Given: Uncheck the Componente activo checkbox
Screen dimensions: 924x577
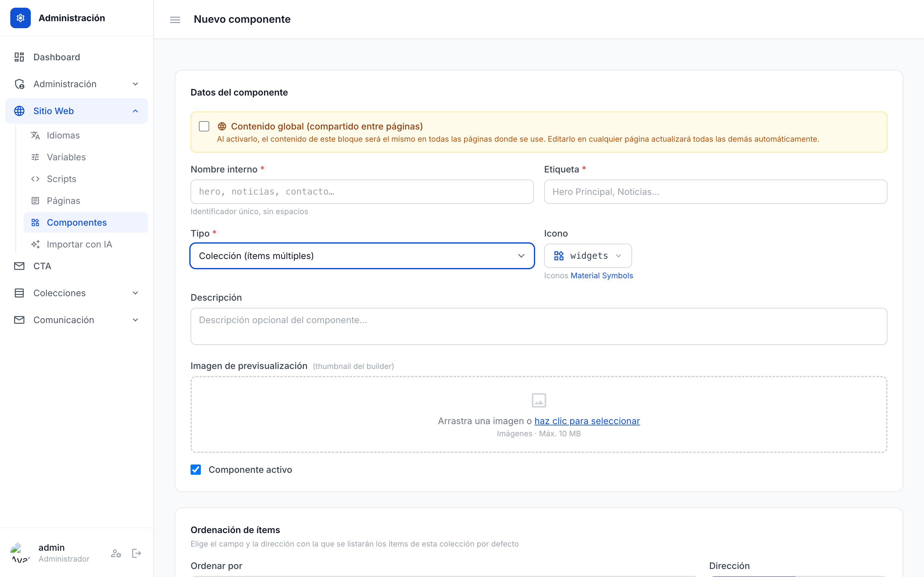Looking at the screenshot, I should pos(196,469).
